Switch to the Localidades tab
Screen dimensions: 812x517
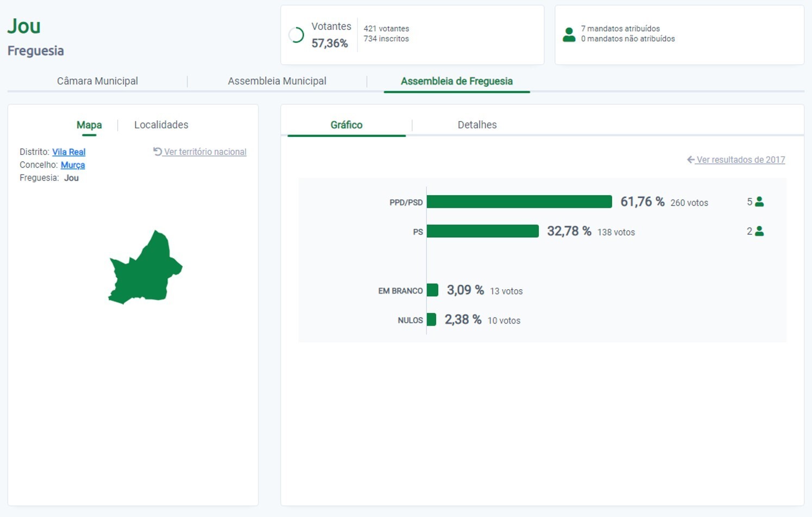click(x=161, y=125)
